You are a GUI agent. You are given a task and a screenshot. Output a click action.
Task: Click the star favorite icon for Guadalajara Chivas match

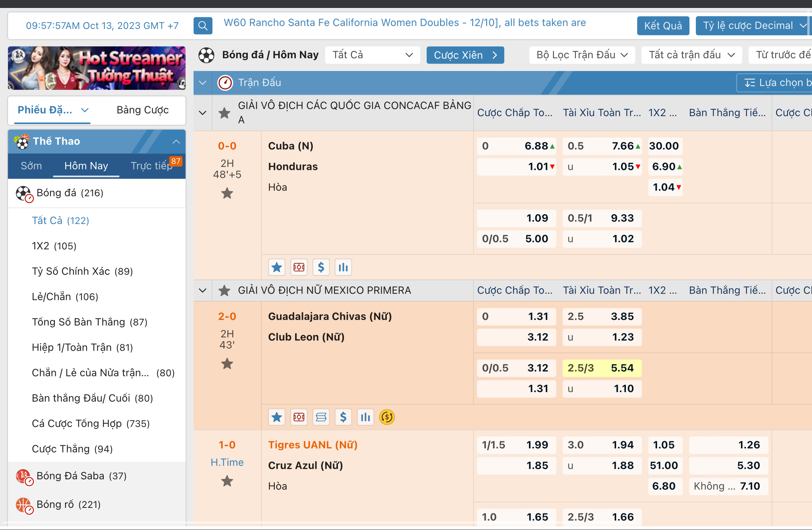pyautogui.click(x=227, y=363)
